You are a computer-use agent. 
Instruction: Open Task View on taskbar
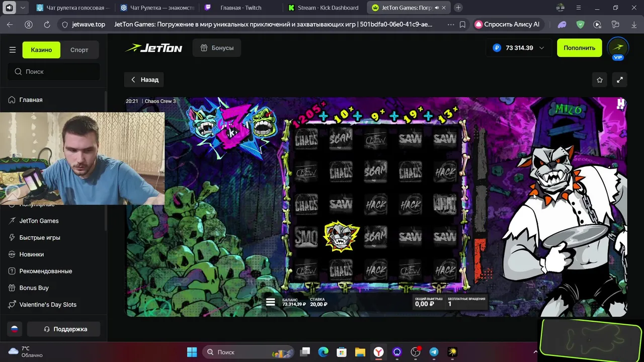point(305,352)
